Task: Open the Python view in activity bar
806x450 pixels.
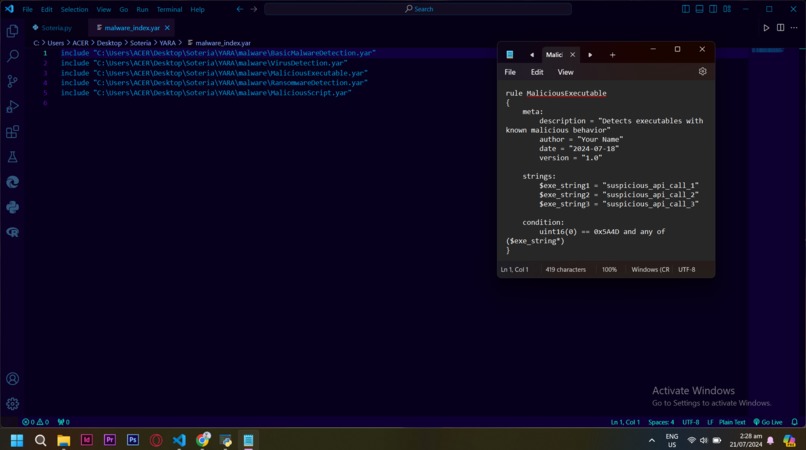Action: click(x=12, y=207)
